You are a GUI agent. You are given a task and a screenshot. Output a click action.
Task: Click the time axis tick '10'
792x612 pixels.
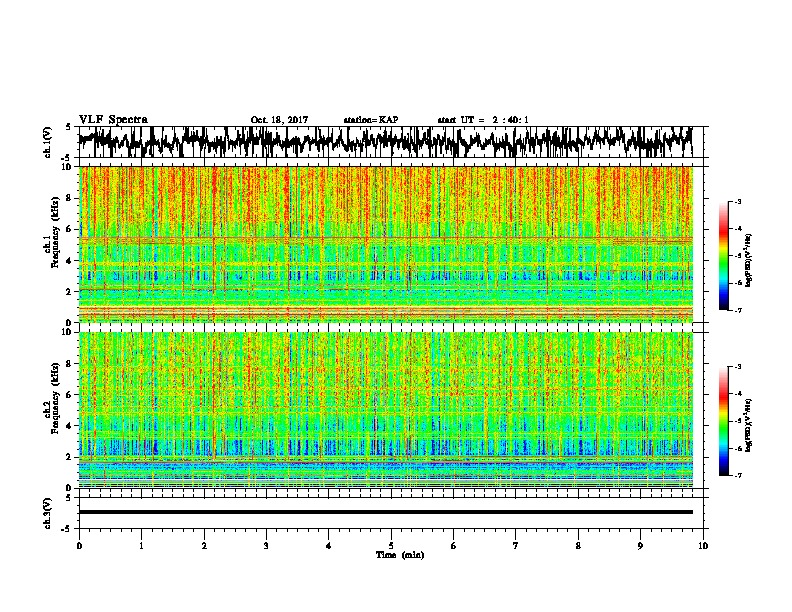(x=703, y=546)
